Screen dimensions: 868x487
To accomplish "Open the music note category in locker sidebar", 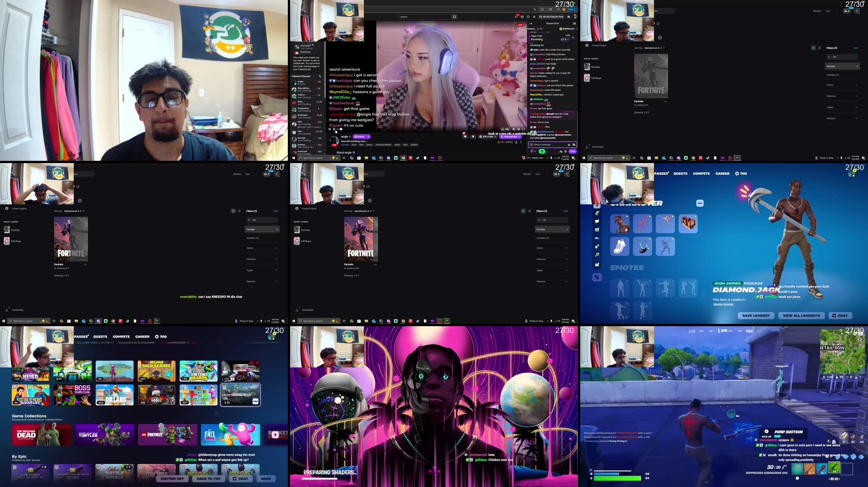I will 597,255.
